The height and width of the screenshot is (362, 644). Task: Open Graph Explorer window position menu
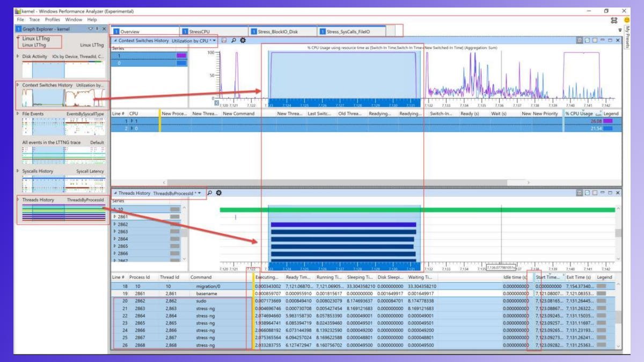(x=91, y=28)
